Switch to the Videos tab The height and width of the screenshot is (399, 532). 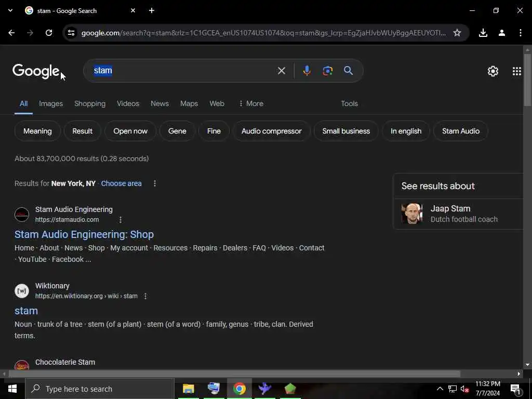(x=128, y=103)
